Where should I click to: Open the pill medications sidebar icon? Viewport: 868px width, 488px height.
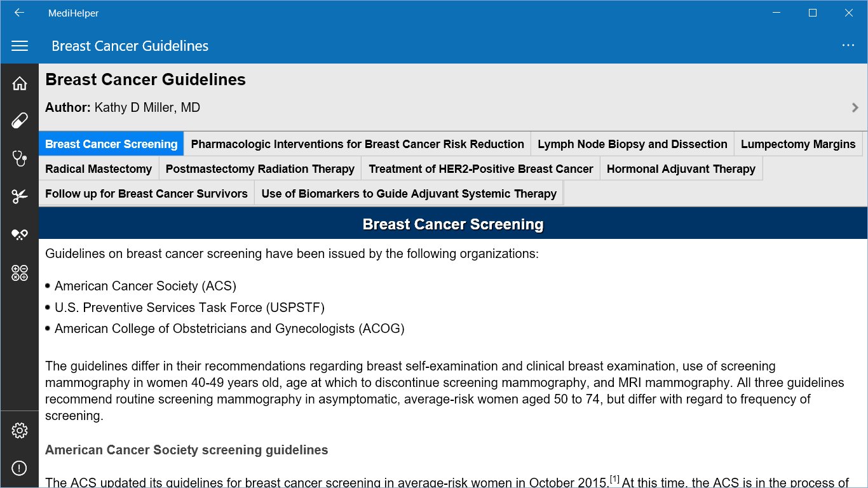point(20,121)
